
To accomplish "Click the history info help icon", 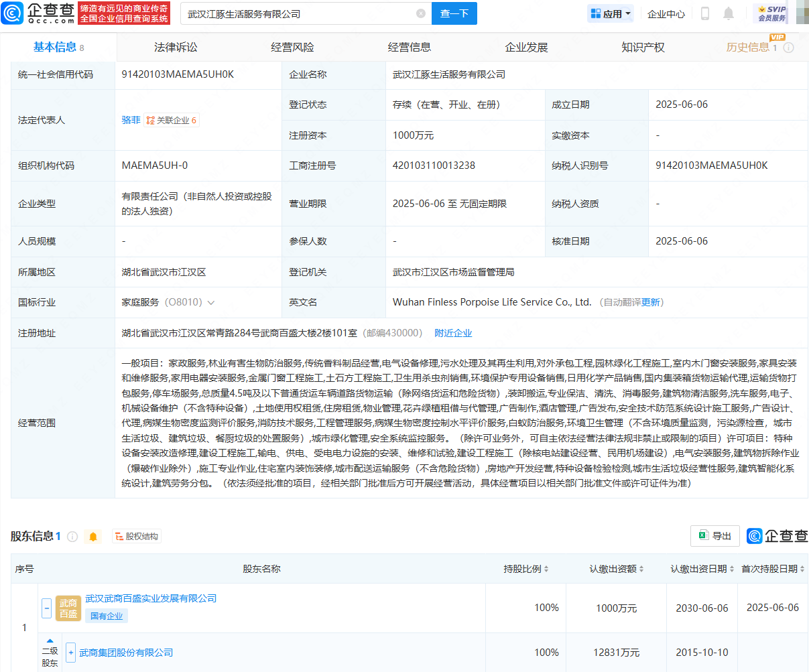I will tap(789, 48).
